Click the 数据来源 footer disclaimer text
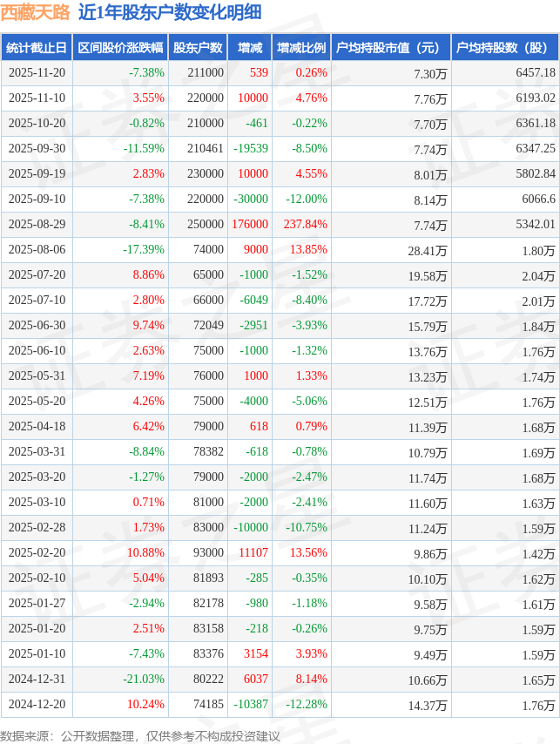 click(140, 735)
